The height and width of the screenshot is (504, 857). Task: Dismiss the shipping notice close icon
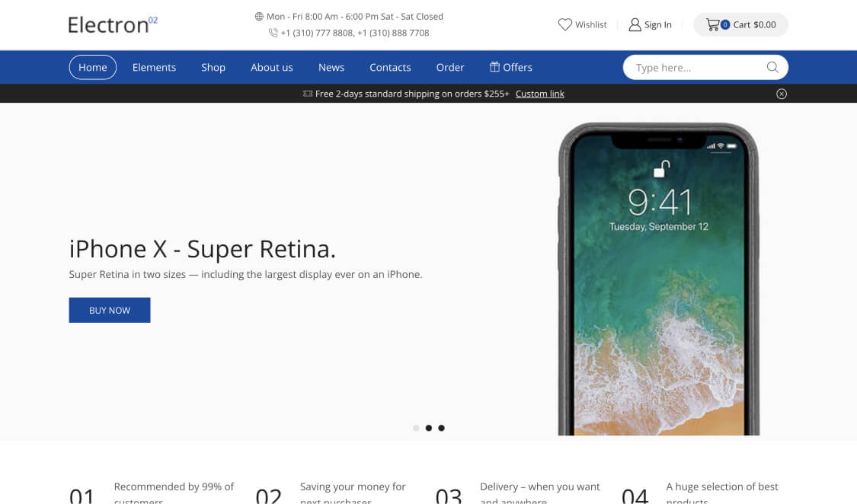point(782,94)
